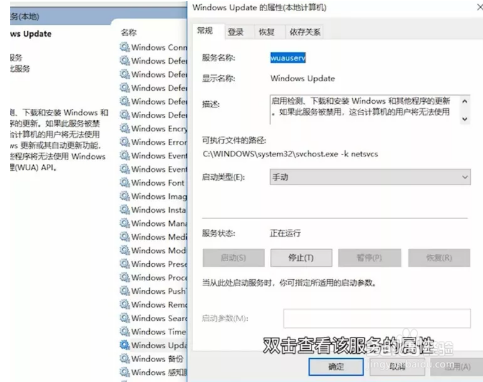The image size is (483, 382).
Task: Click the Windows Searc service name
Action: [159, 318]
